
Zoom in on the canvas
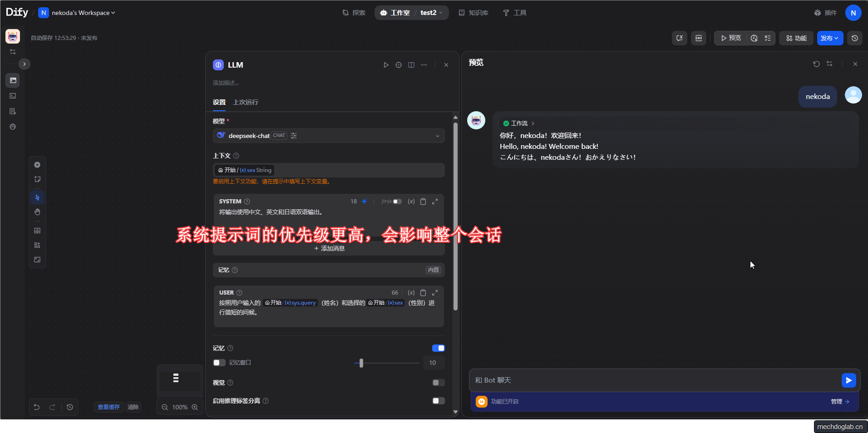195,407
